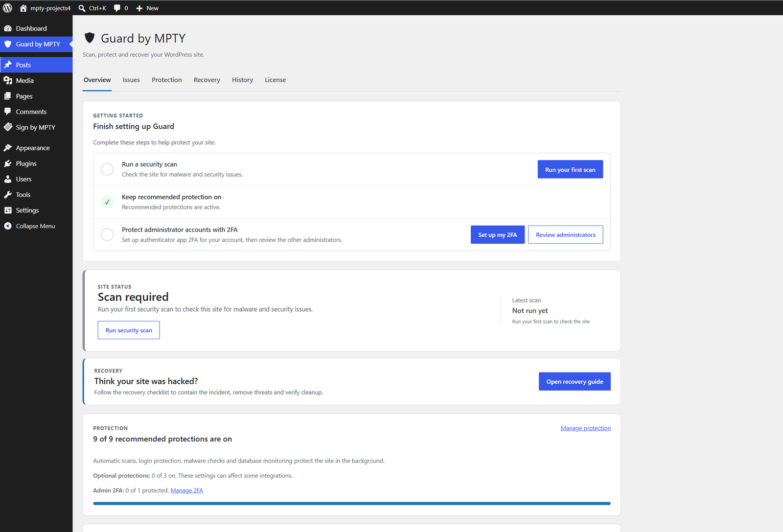Click Ctrl+K search shortcut text

97,8
